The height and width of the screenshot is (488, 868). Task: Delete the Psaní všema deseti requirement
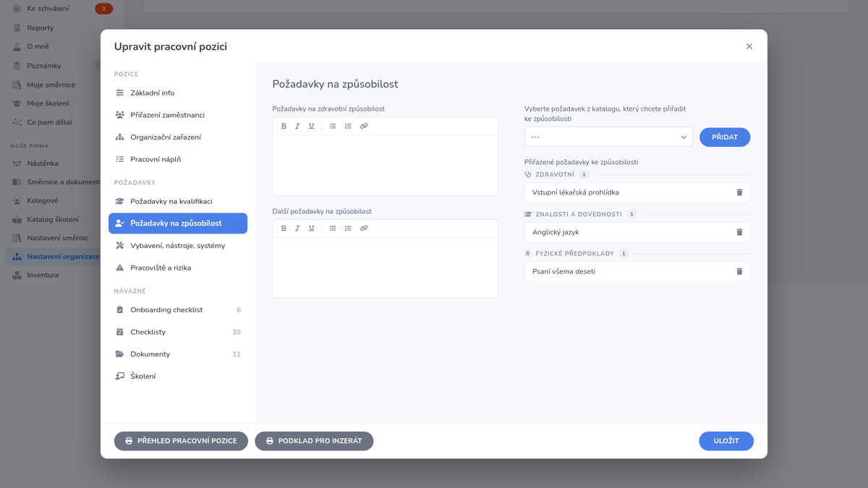(x=739, y=271)
